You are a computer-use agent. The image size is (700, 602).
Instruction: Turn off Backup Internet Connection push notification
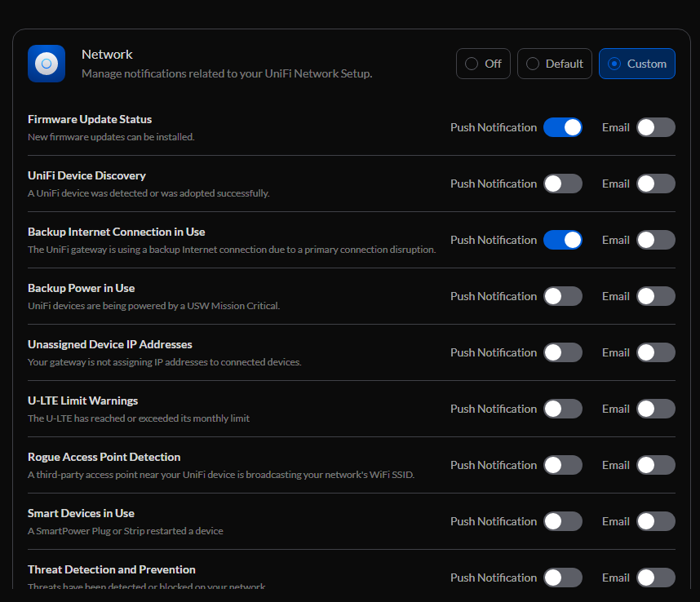point(563,240)
